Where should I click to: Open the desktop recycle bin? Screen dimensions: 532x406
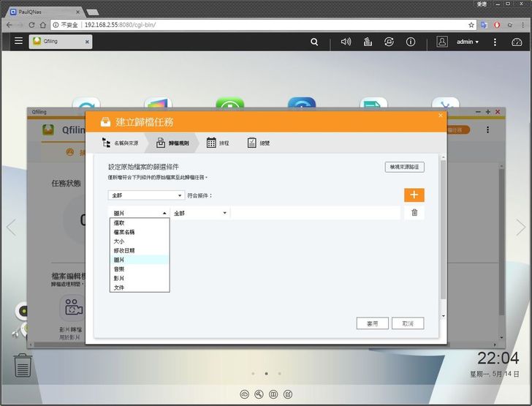[23, 364]
